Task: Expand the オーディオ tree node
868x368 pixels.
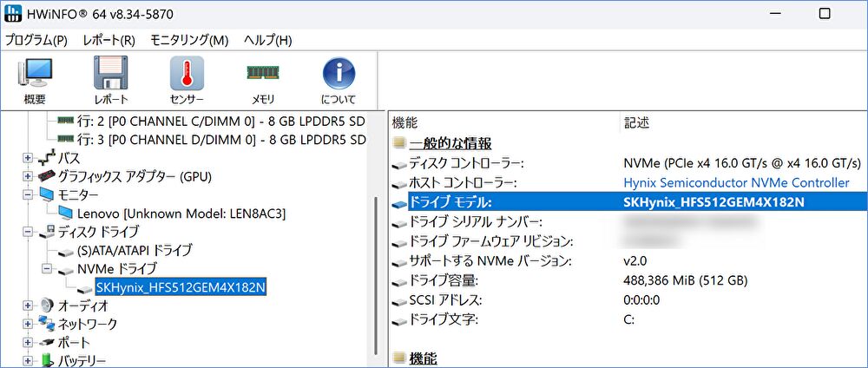Action: pos(28,306)
